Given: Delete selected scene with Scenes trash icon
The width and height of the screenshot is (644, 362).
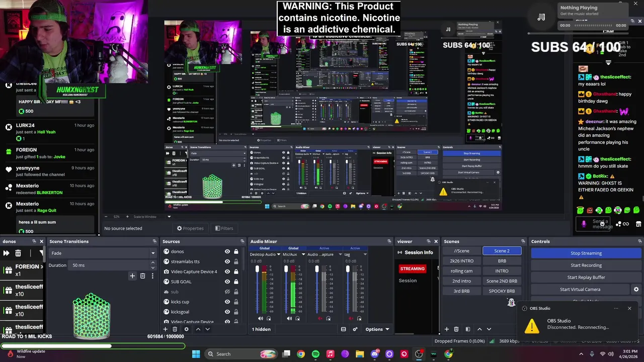Looking at the screenshot, I should click(x=456, y=329).
